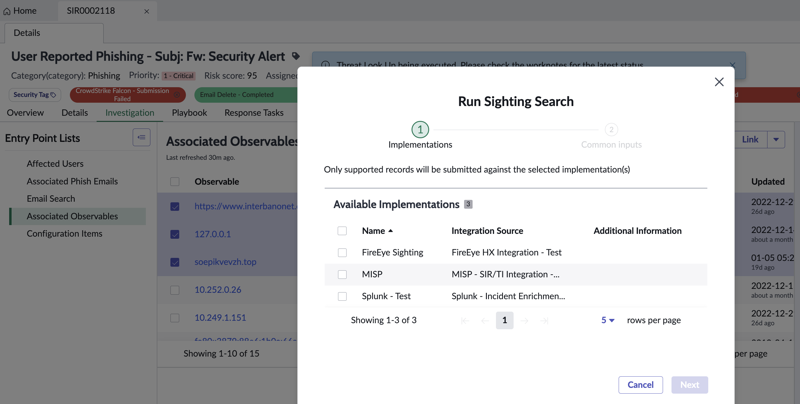Open the 127.0.0.1 observable link
This screenshot has height=404, width=800.
[x=212, y=234]
